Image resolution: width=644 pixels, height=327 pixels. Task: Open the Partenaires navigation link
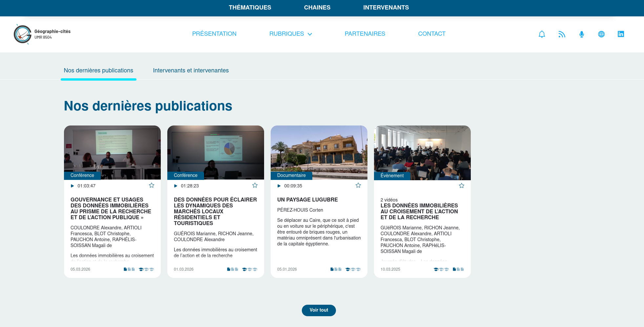click(364, 34)
